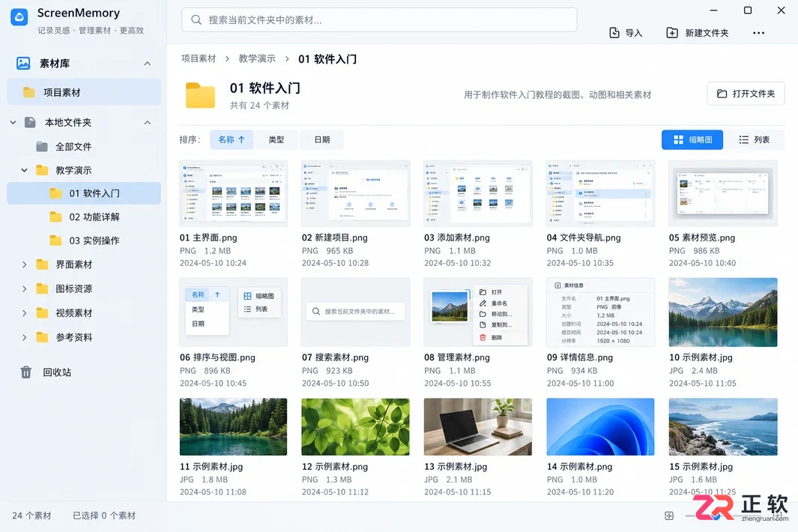Sort by 类型

276,139
